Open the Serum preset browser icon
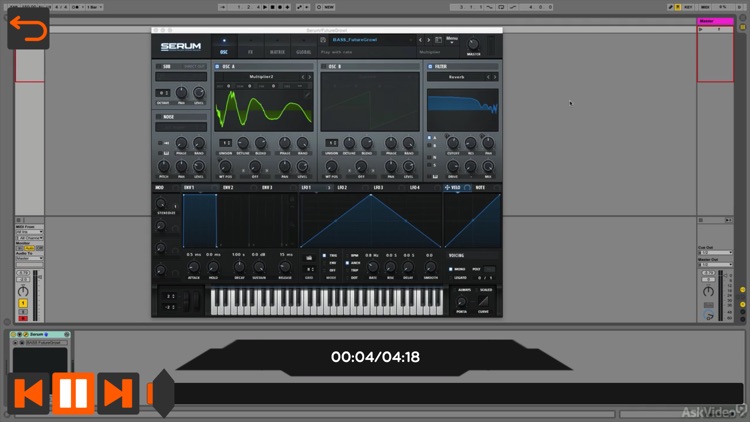Viewport: 750px width, 422px height. [x=438, y=40]
